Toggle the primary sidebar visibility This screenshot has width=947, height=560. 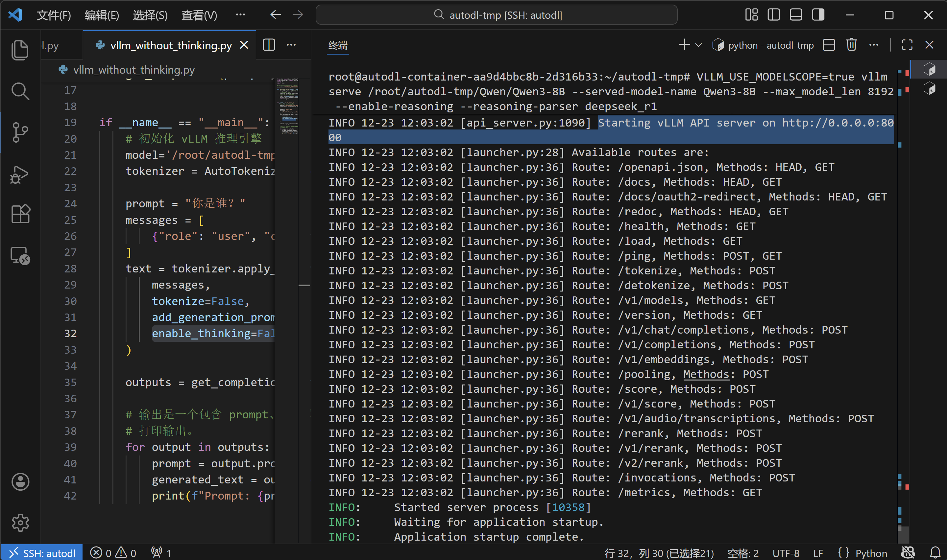tap(773, 15)
